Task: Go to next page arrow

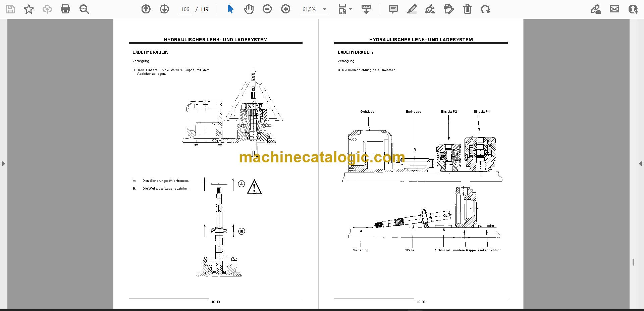Action: (164, 9)
